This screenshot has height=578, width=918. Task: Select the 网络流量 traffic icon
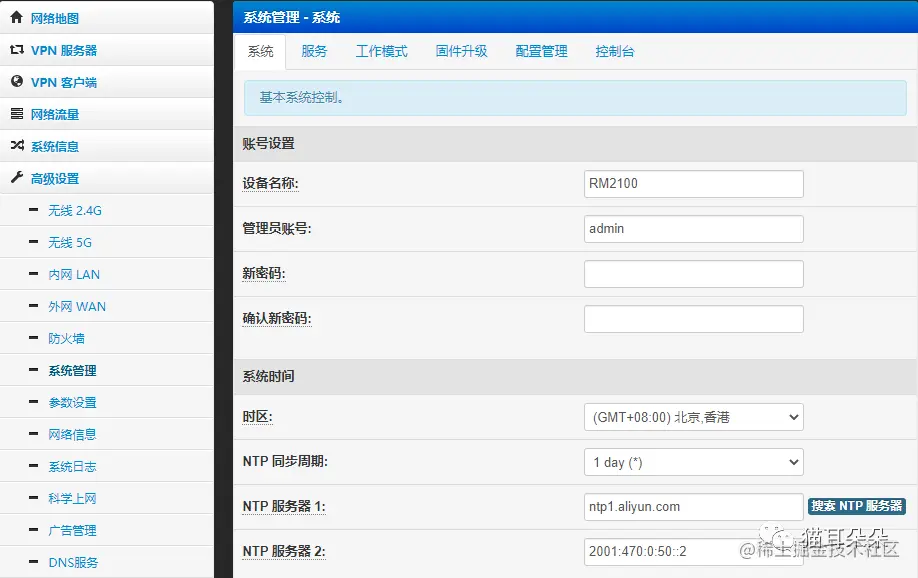17,112
